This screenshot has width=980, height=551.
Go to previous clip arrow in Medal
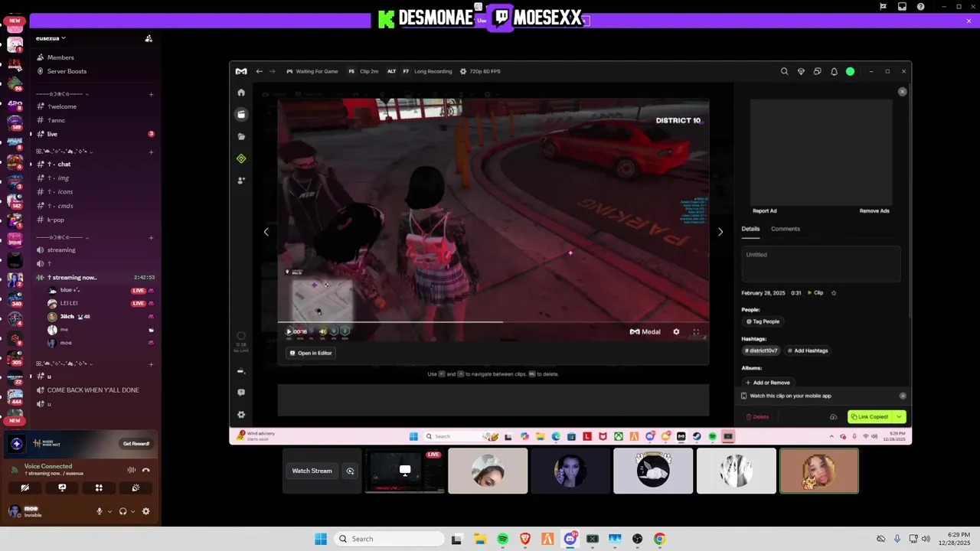point(266,232)
